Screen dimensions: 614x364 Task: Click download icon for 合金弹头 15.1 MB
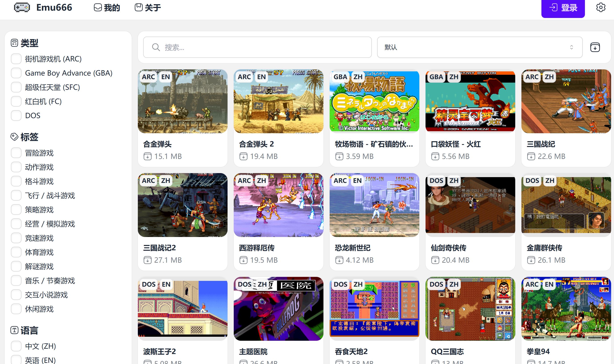(148, 157)
